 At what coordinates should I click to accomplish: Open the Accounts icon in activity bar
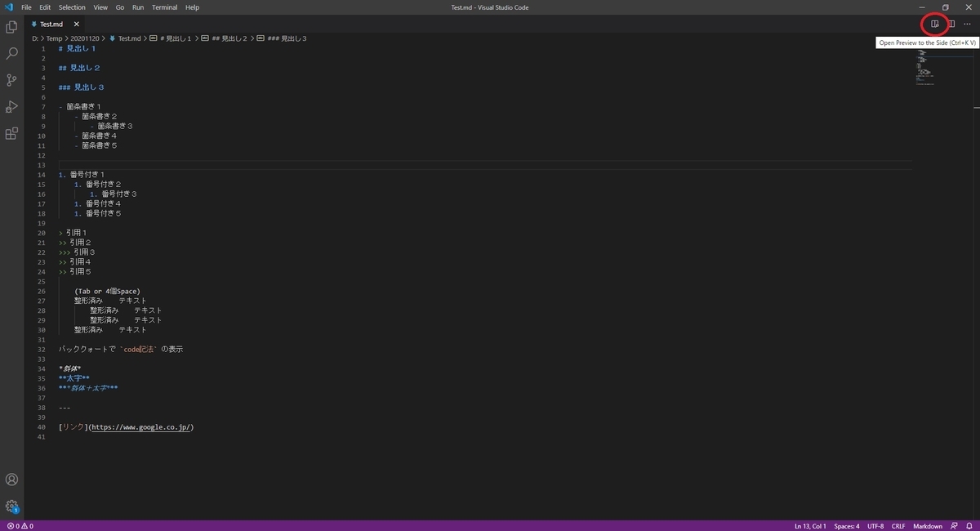11,480
